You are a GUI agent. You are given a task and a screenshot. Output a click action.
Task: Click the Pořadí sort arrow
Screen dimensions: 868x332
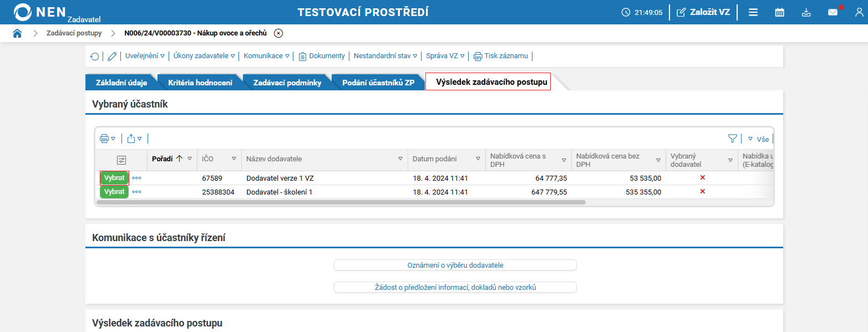click(179, 159)
